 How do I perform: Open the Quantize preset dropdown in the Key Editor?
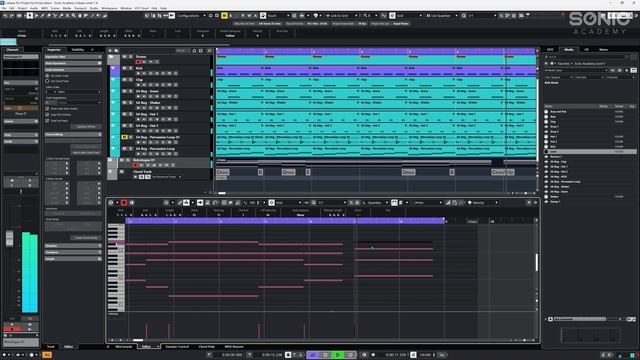pos(378,202)
